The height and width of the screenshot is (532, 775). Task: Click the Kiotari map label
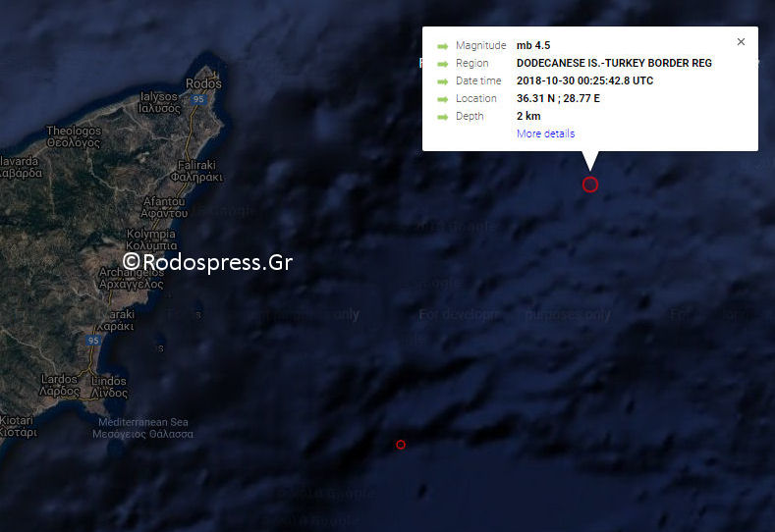pyautogui.click(x=18, y=426)
